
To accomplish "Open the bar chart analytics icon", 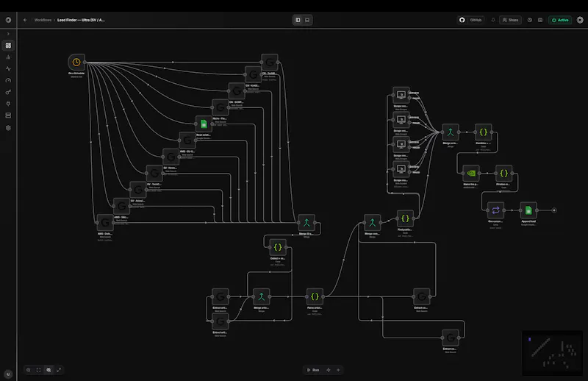I will pos(8,57).
